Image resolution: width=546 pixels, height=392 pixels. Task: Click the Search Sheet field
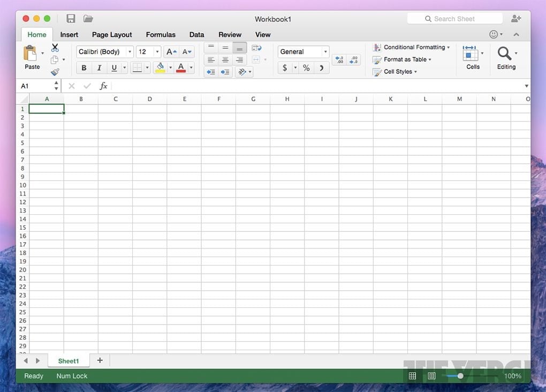454,19
